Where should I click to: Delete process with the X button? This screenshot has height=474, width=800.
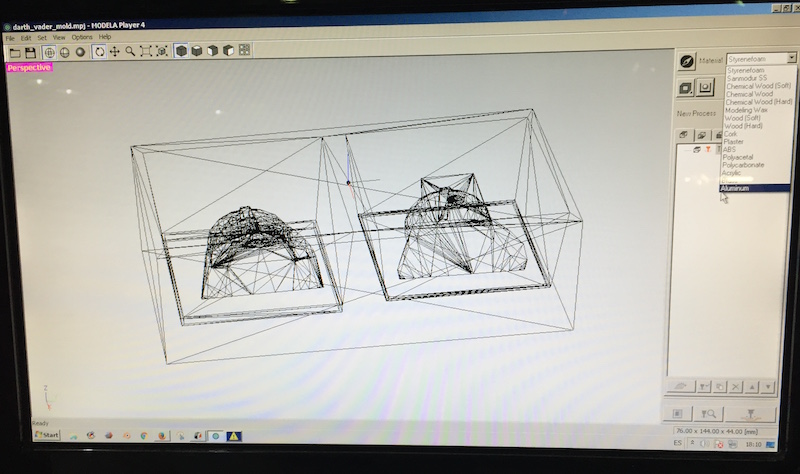[735, 387]
